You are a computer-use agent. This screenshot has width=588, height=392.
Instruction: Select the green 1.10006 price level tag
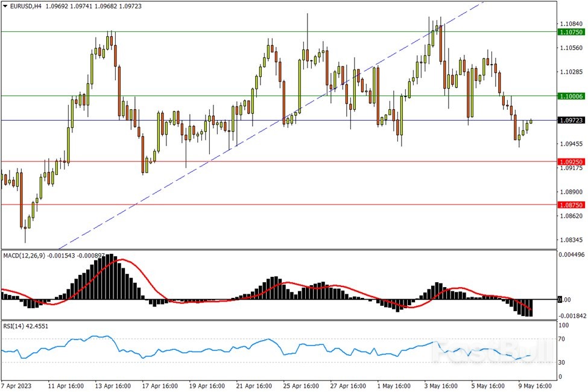571,96
